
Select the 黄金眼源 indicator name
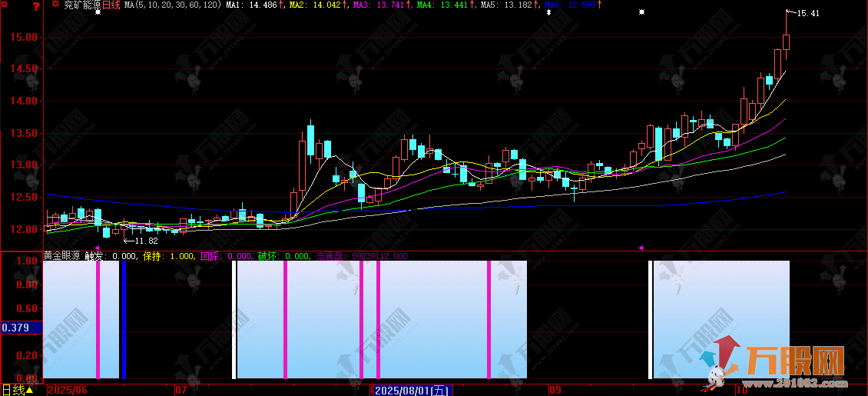[62, 256]
